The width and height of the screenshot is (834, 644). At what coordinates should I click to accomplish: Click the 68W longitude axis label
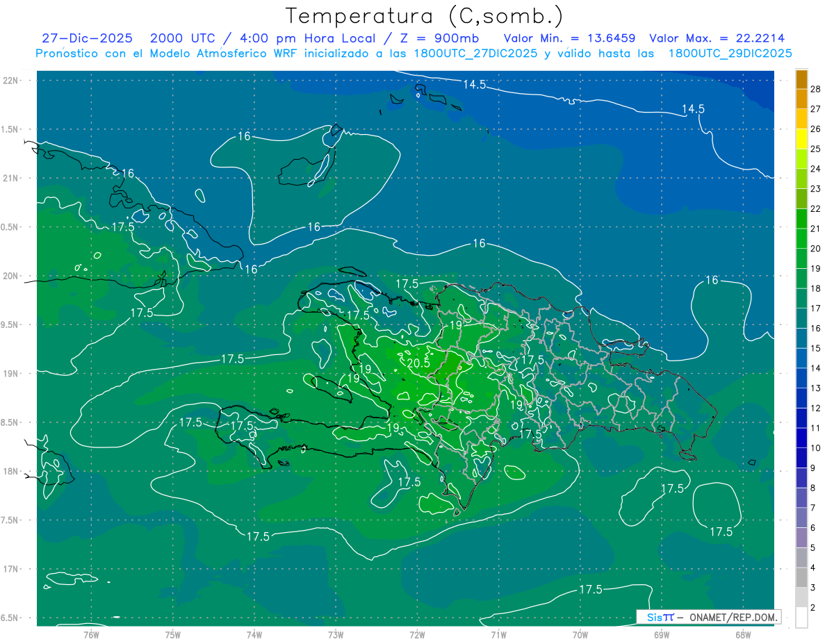click(743, 635)
